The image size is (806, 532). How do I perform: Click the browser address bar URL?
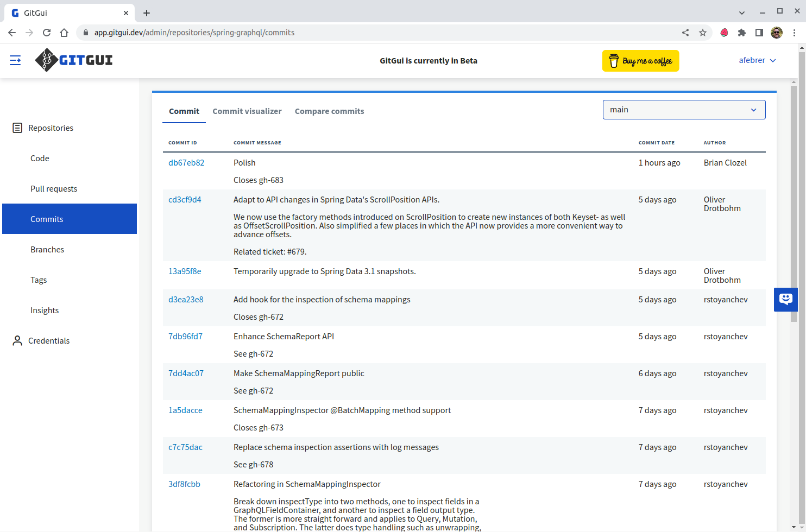pyautogui.click(x=194, y=33)
